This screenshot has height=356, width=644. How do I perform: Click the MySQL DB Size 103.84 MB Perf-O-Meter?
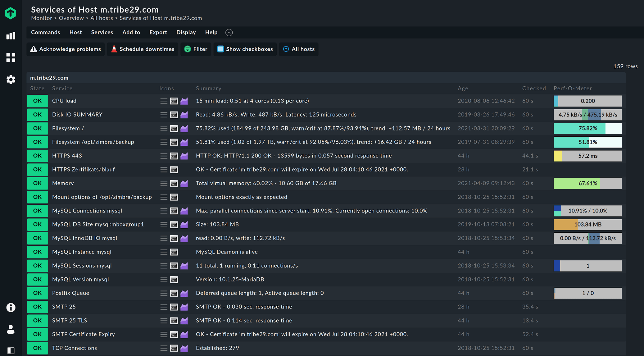pos(588,225)
